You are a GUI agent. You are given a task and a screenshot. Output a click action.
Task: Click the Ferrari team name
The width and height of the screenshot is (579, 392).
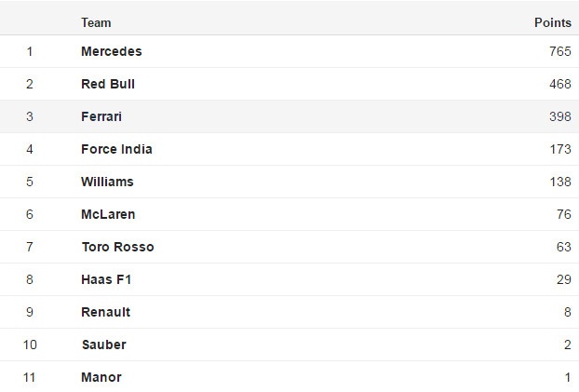pos(101,116)
